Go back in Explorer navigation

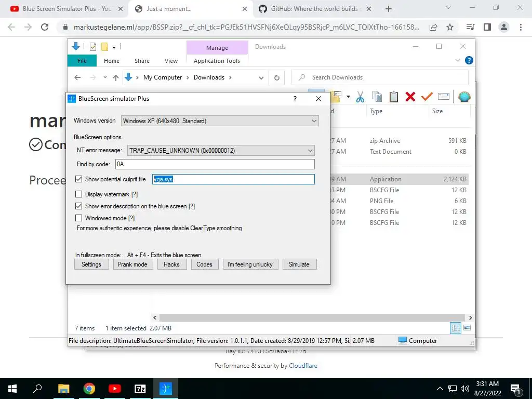point(77,77)
